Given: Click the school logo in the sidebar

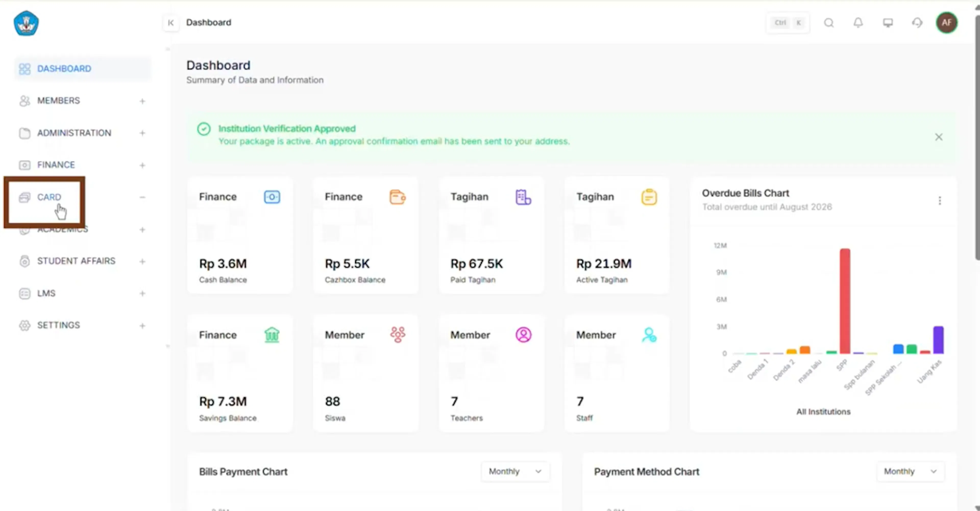Looking at the screenshot, I should coord(26,23).
